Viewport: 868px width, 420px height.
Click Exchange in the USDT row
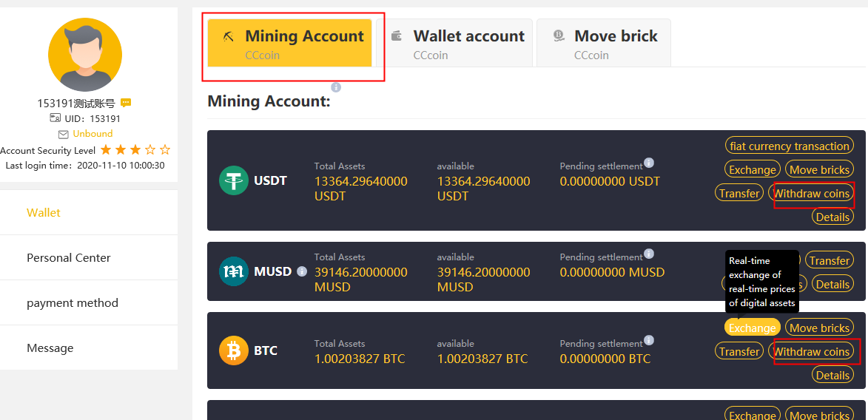coord(753,170)
